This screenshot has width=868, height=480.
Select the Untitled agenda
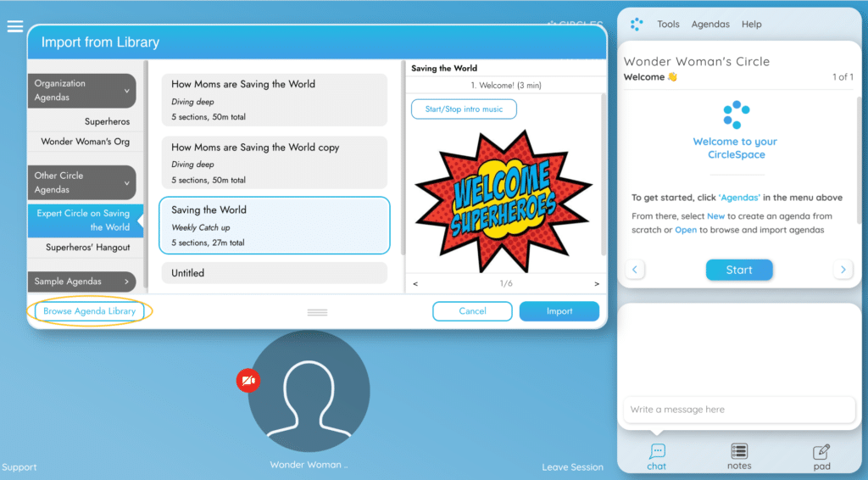click(x=275, y=273)
